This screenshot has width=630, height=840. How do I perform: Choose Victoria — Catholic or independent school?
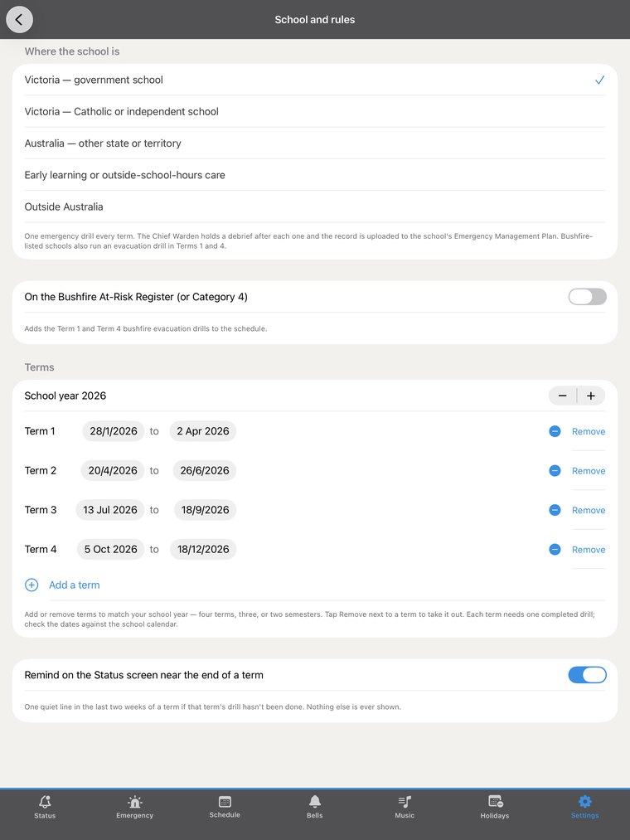click(x=315, y=111)
